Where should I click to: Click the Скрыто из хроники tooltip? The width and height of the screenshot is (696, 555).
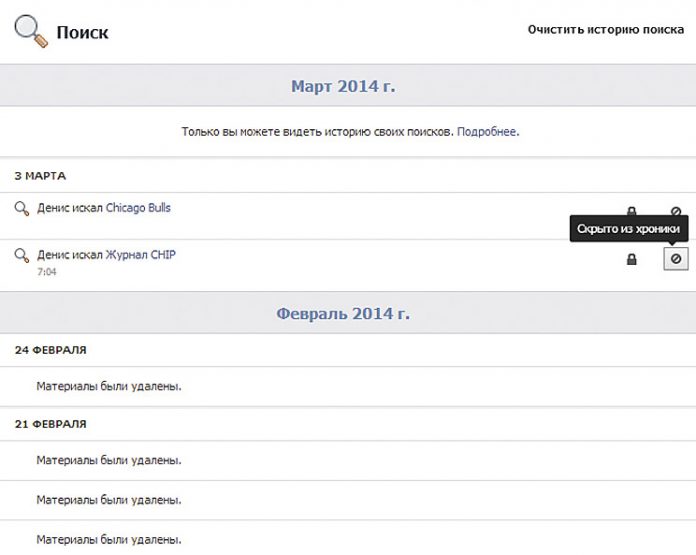(629, 229)
